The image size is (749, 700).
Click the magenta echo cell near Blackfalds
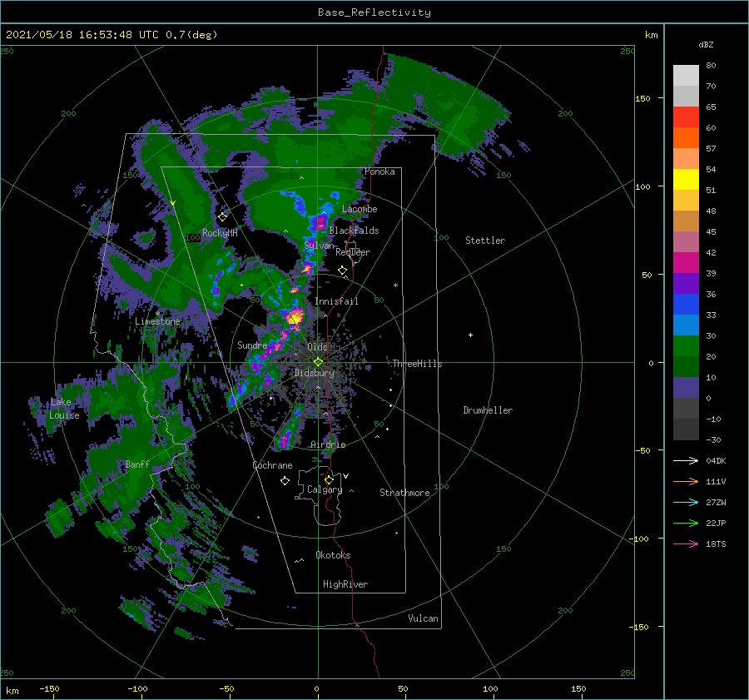pos(321,222)
